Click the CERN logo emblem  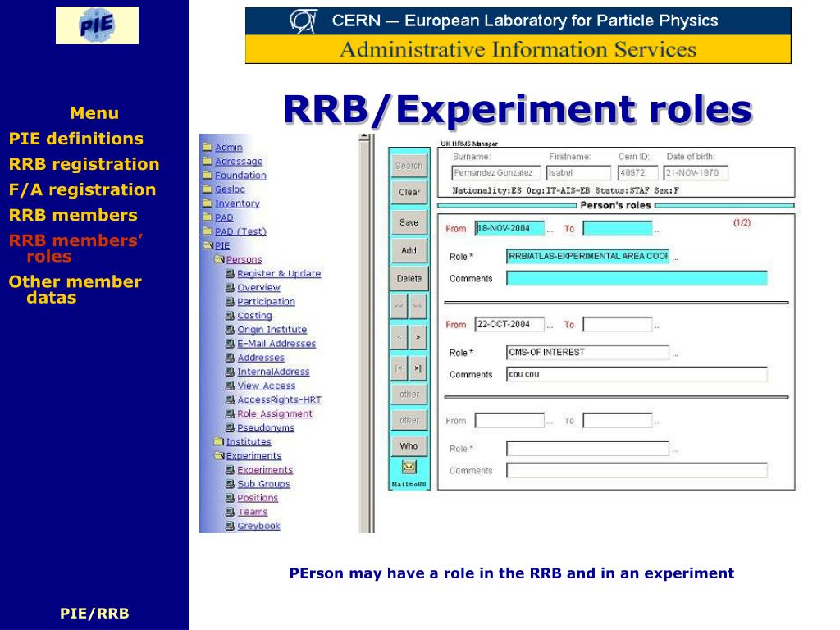pos(304,21)
